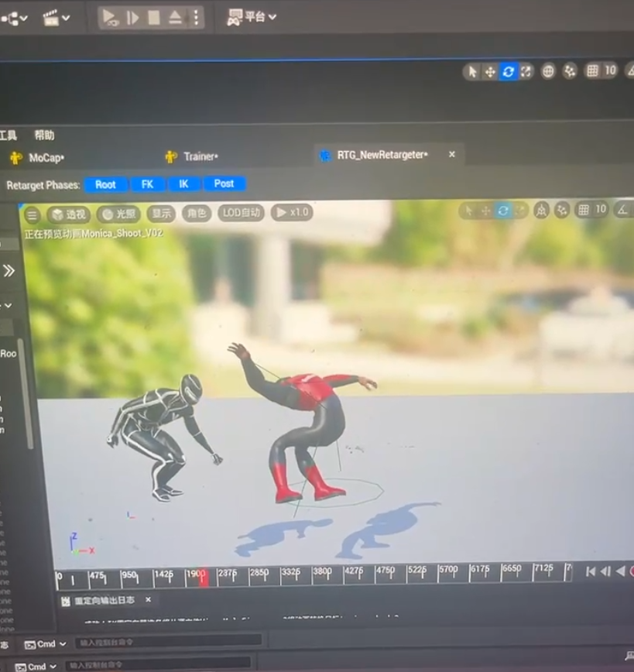Screen dimensions: 634x672
Task: Toggle angle snapping in the viewport toolbar
Action: tap(622, 209)
